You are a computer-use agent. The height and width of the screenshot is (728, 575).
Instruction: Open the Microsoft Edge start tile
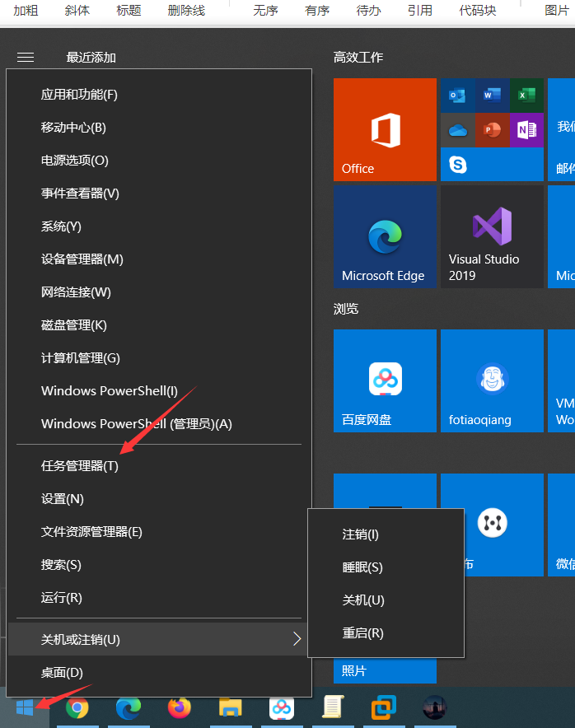tap(385, 237)
